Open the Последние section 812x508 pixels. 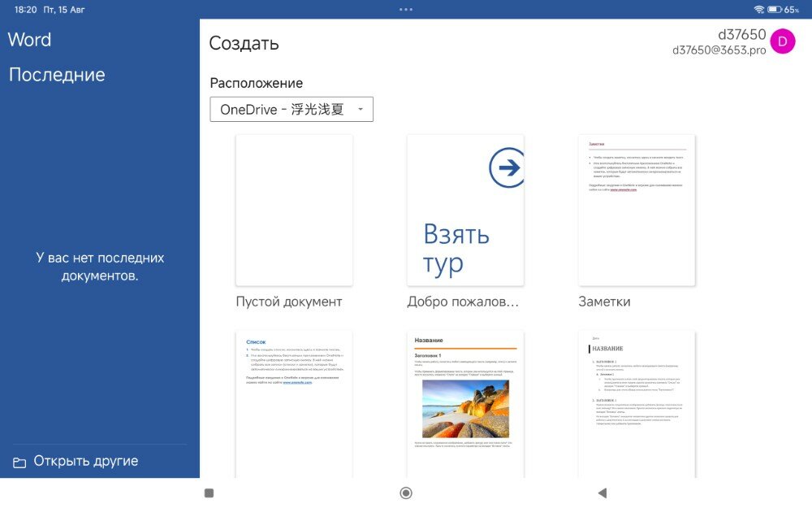[57, 75]
